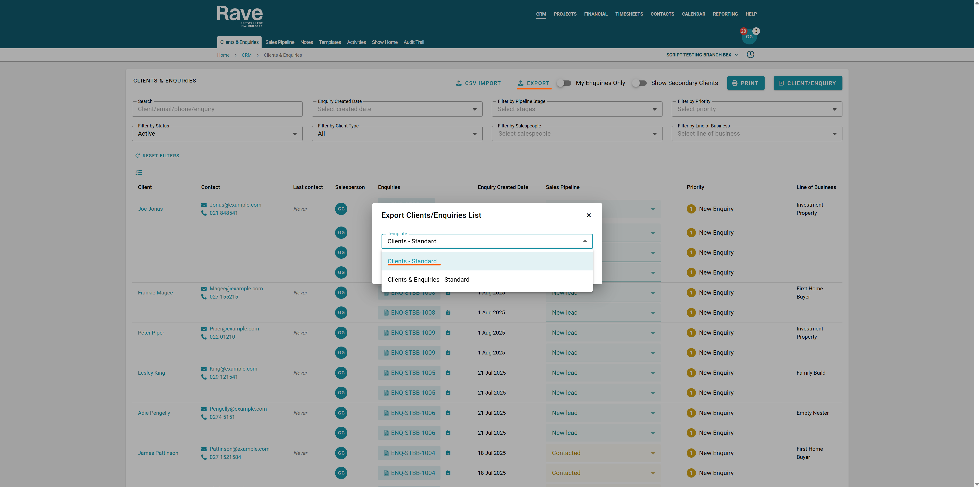Click GG salesperson avatar in Lesley King row

point(341,373)
